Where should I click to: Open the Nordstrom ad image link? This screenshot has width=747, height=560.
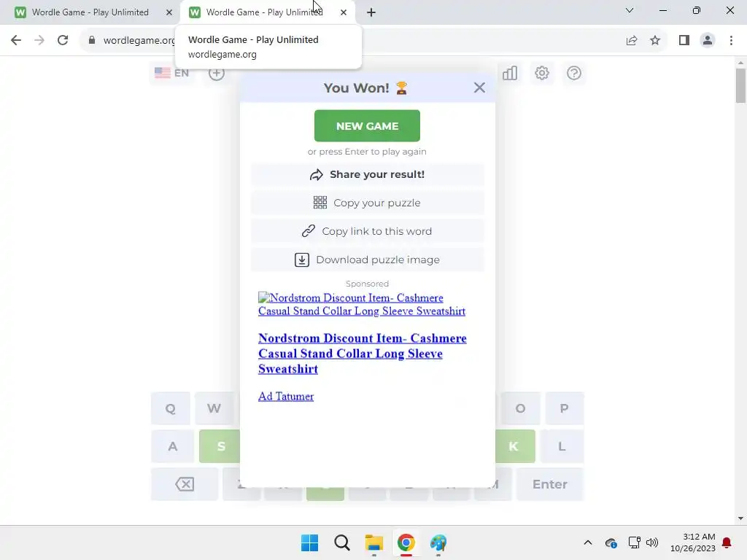coord(362,304)
